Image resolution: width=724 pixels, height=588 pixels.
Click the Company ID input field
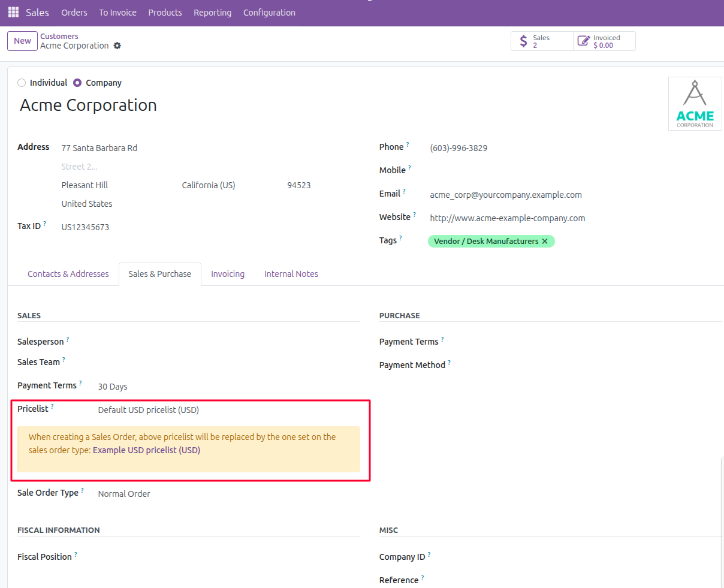[590, 557]
